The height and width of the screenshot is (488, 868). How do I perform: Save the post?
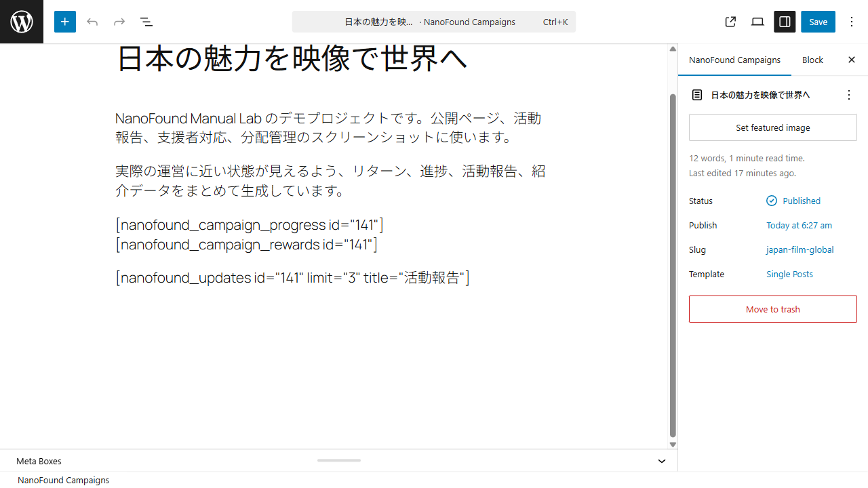(818, 22)
